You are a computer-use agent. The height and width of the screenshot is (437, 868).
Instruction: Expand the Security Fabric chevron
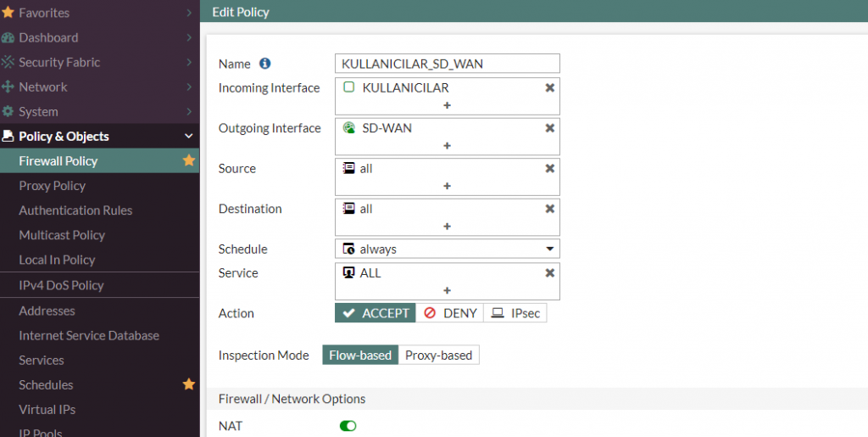189,62
